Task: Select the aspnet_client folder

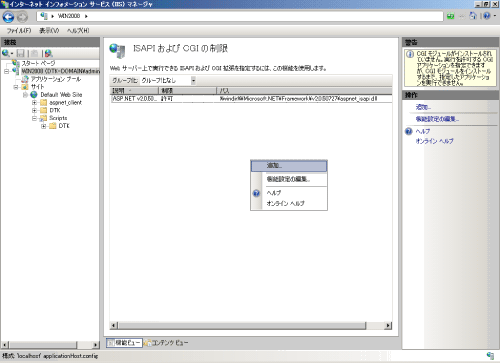Action: point(65,103)
